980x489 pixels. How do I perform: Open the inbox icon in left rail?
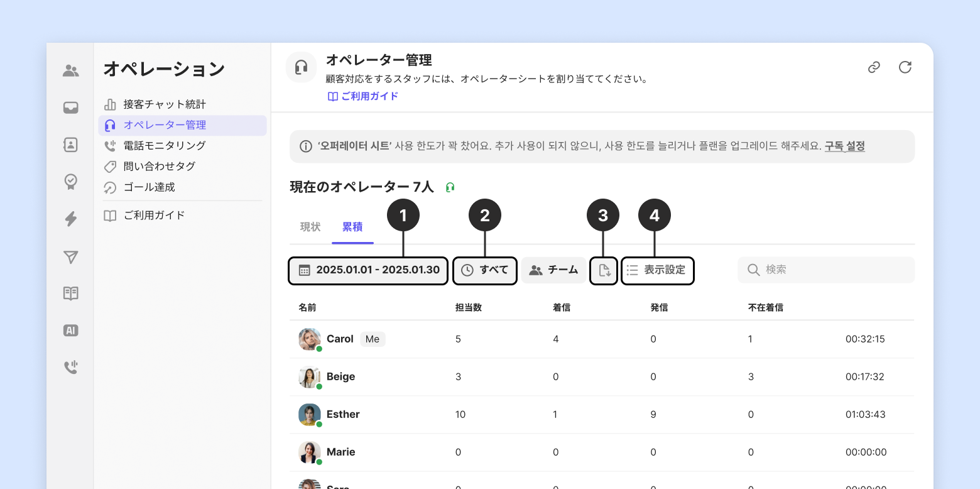pos(71,108)
